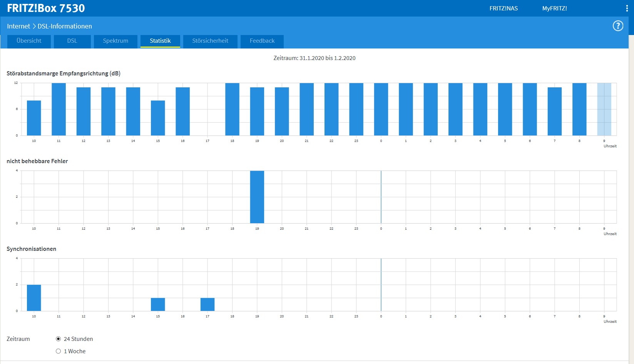
Task: Click DSL-Informationen breadcrumb text
Action: point(65,26)
